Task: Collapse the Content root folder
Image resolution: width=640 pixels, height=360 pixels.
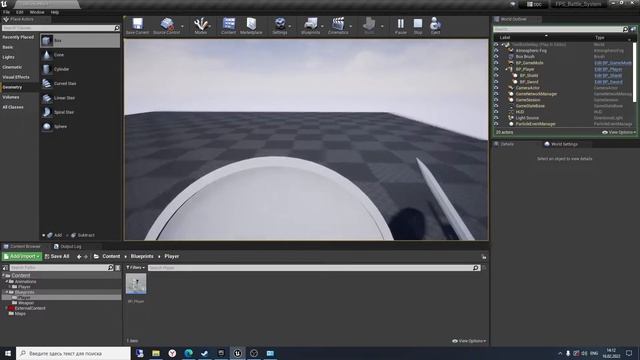Action: click(4, 276)
